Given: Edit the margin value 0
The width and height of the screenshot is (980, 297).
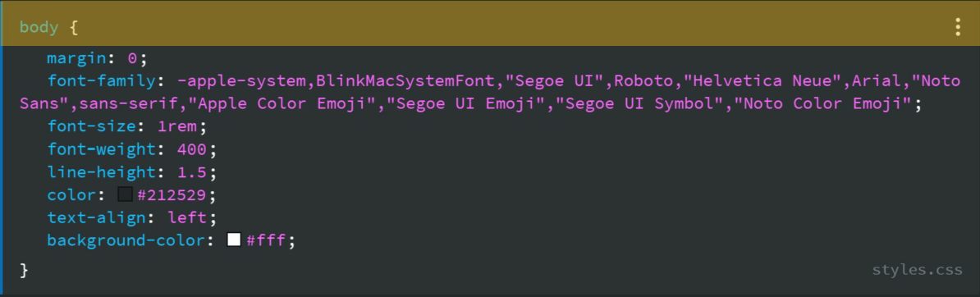Looking at the screenshot, I should (x=132, y=59).
